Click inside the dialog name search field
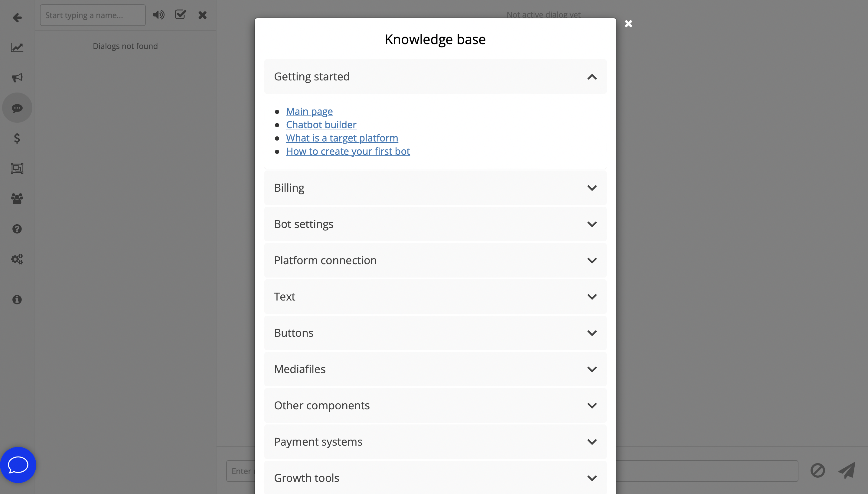 point(92,15)
